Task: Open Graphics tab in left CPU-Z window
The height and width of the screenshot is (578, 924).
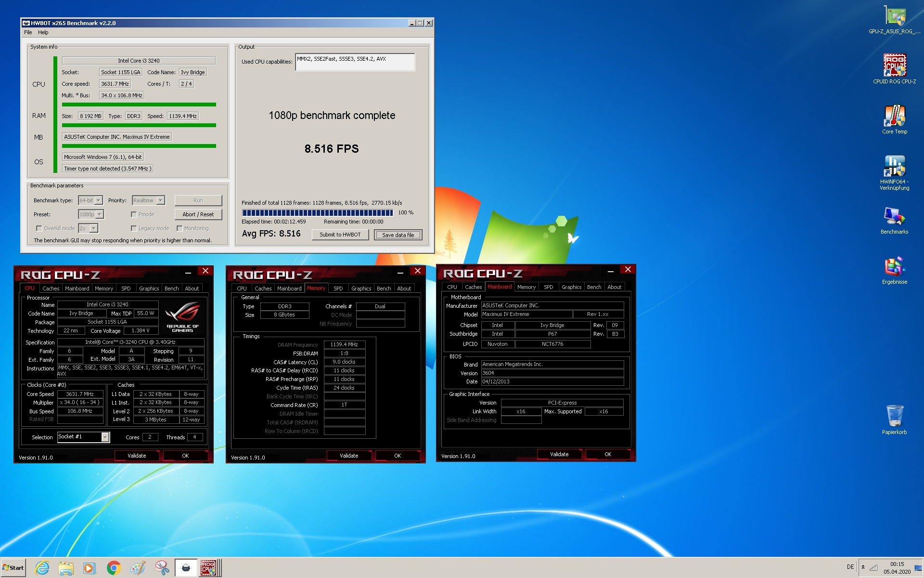Action: point(149,289)
